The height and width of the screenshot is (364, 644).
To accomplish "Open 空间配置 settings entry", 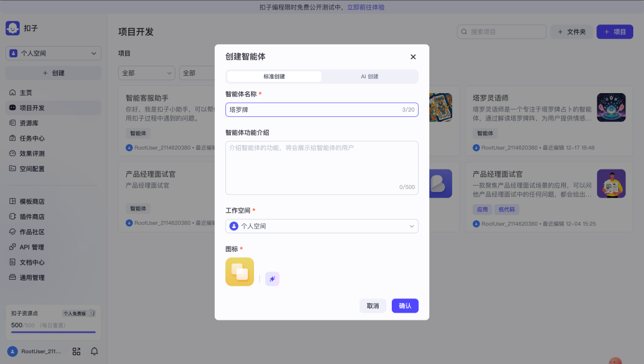I will (54, 169).
